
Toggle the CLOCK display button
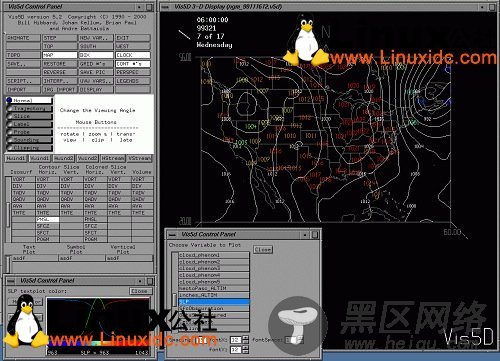[133, 55]
